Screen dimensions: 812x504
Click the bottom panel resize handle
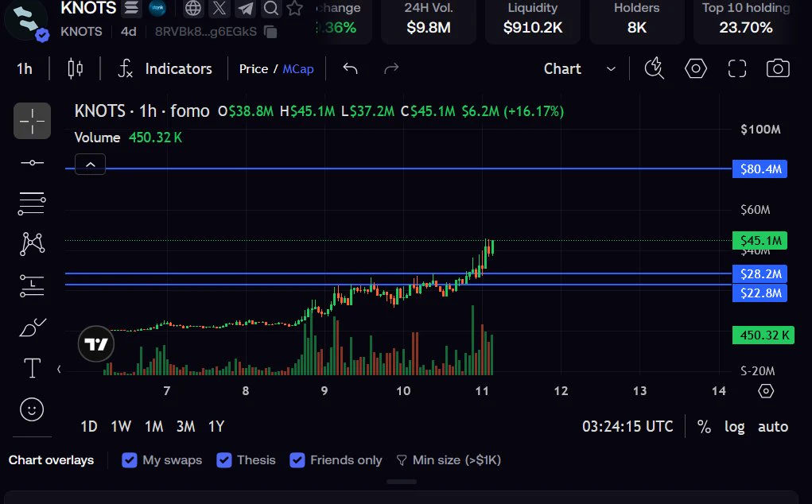(402, 482)
